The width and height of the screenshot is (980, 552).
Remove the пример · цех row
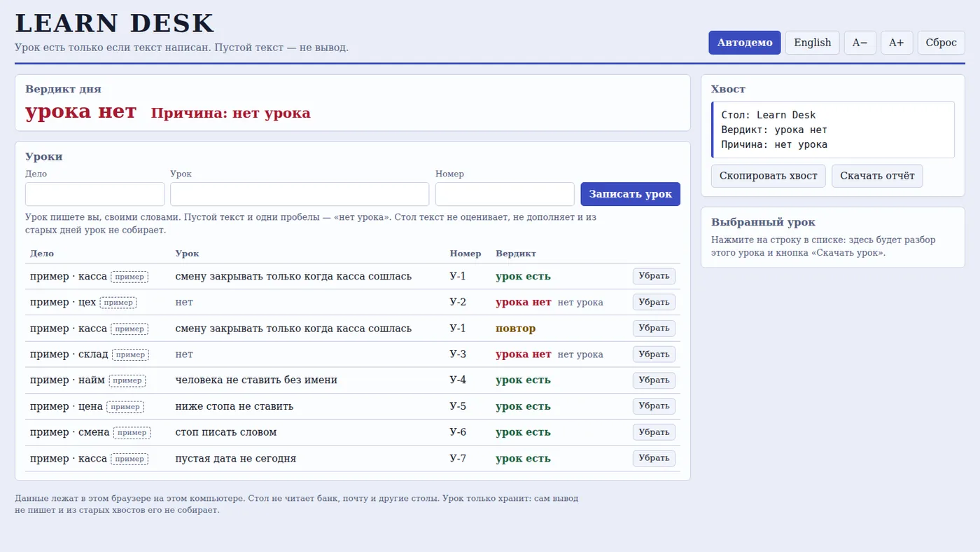[654, 302]
